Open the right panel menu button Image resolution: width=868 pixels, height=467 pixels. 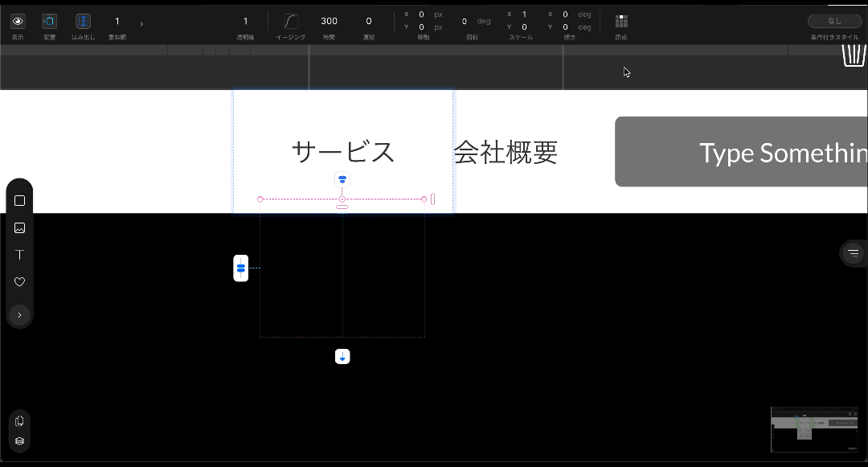[853, 253]
